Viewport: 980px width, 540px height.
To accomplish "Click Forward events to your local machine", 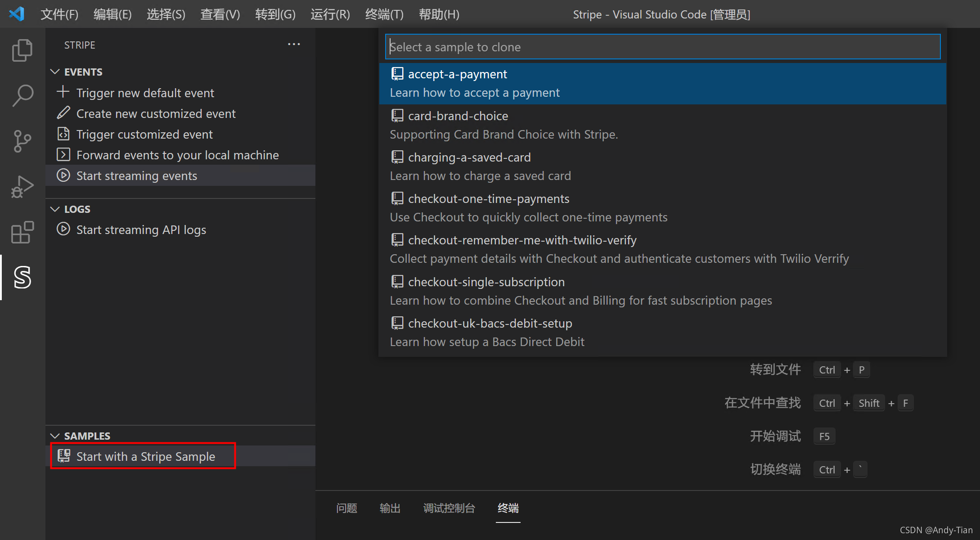I will (x=177, y=155).
